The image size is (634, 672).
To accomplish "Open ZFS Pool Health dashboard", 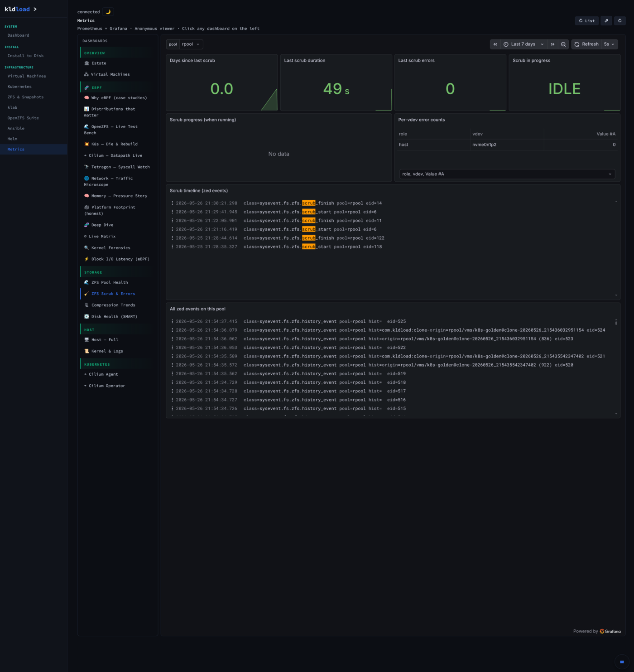I will (x=110, y=282).
